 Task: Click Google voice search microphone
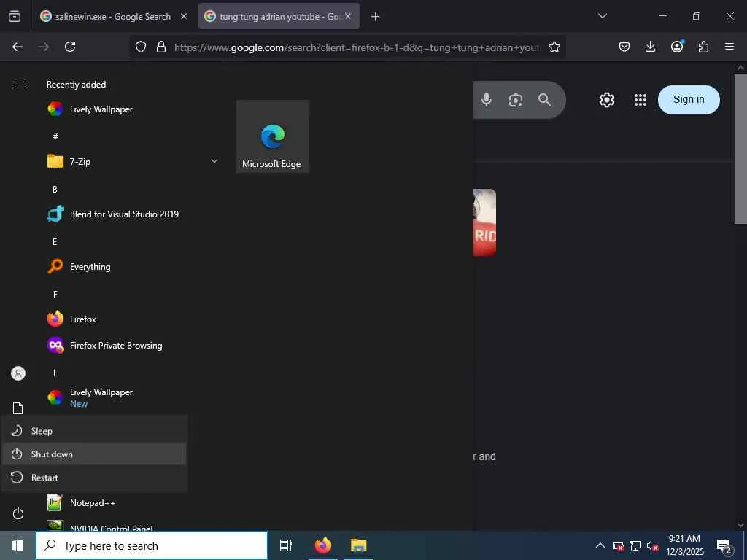pos(487,99)
